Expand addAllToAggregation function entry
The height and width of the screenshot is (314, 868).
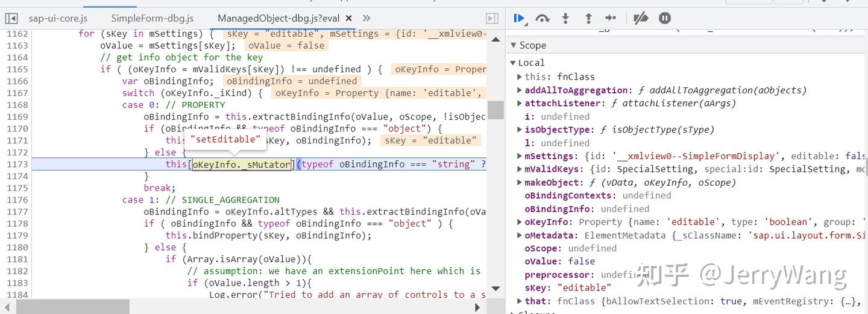(520, 90)
